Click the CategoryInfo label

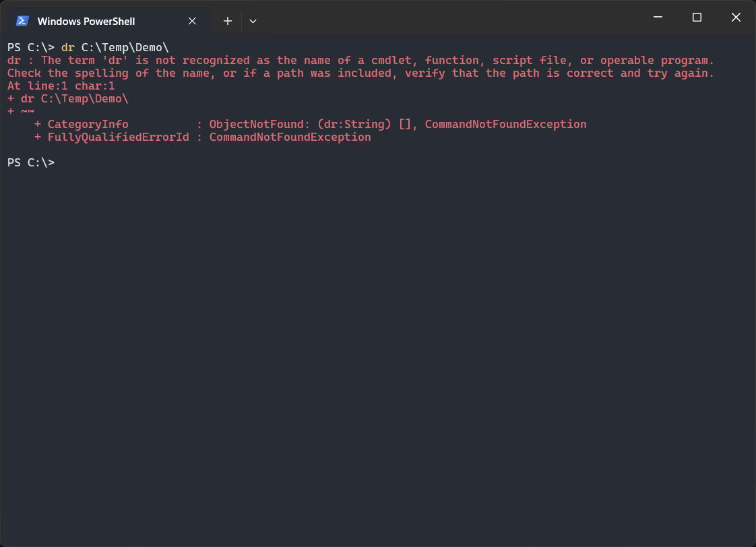click(x=88, y=125)
